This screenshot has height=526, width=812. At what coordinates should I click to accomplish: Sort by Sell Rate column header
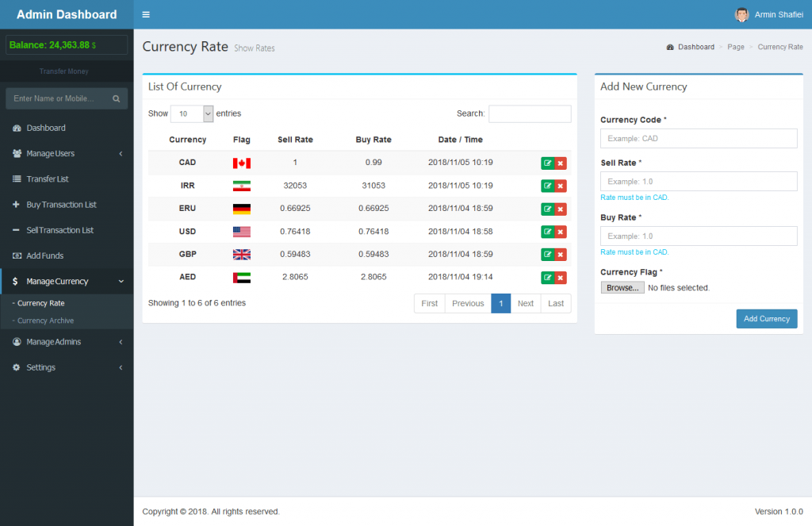point(295,140)
